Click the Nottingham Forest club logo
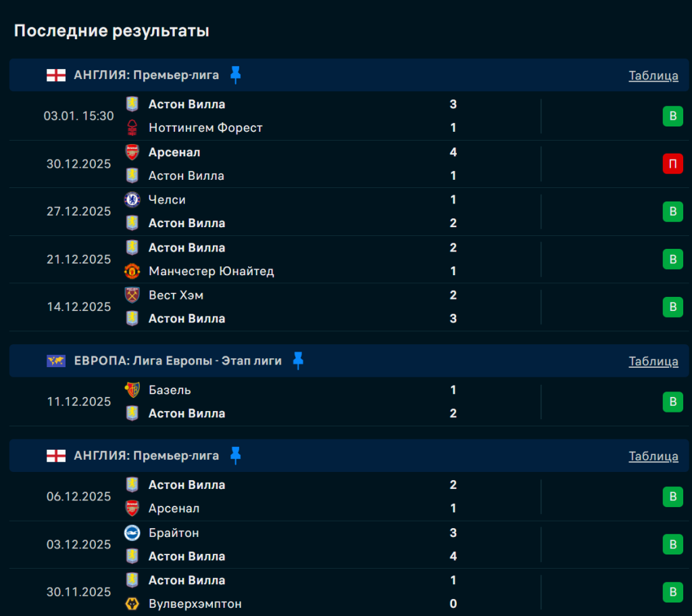692x616 pixels. (x=132, y=128)
